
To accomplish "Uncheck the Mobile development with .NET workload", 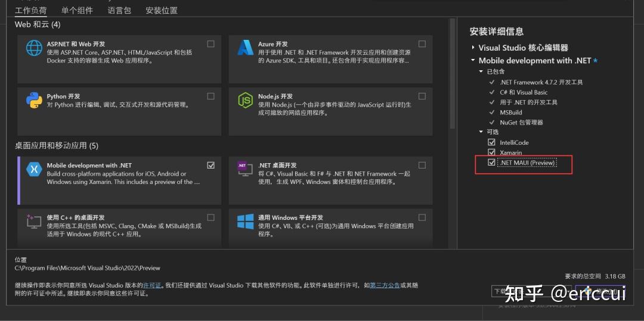I will (210, 165).
